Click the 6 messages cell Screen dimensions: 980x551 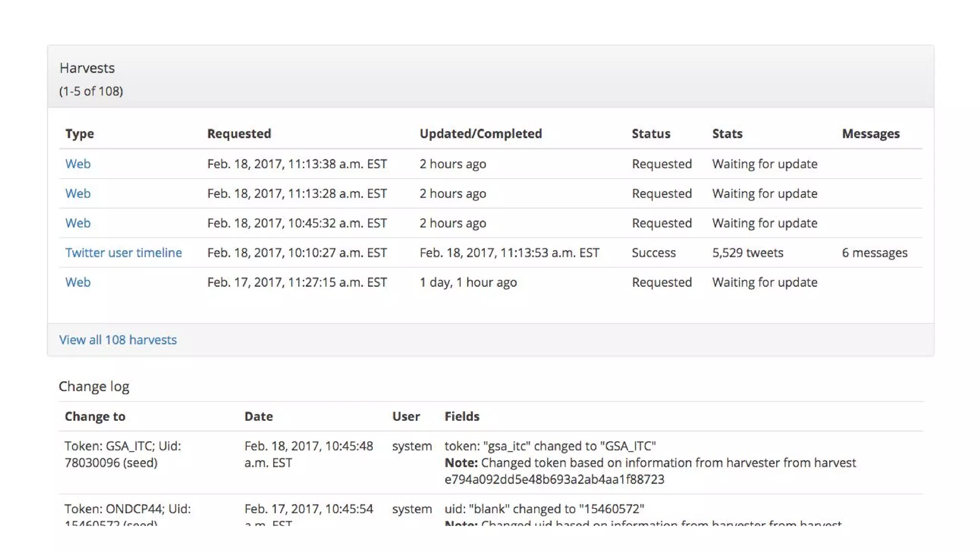(x=874, y=253)
